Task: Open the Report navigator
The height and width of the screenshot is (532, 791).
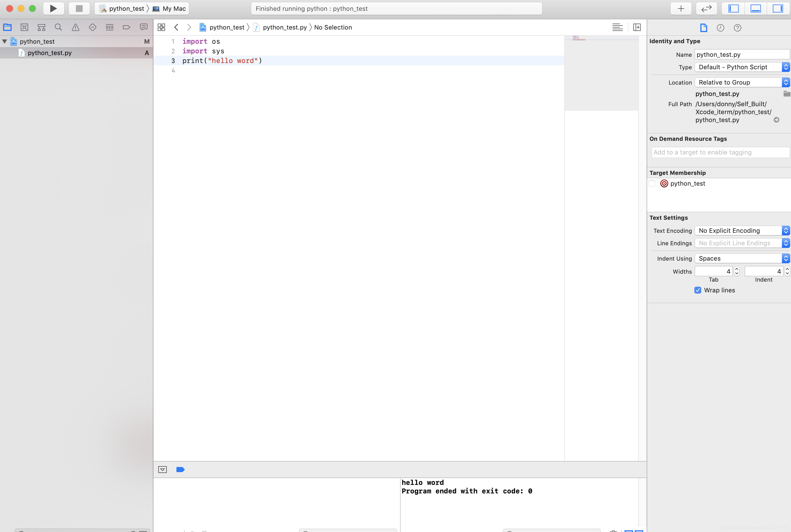Action: [143, 27]
